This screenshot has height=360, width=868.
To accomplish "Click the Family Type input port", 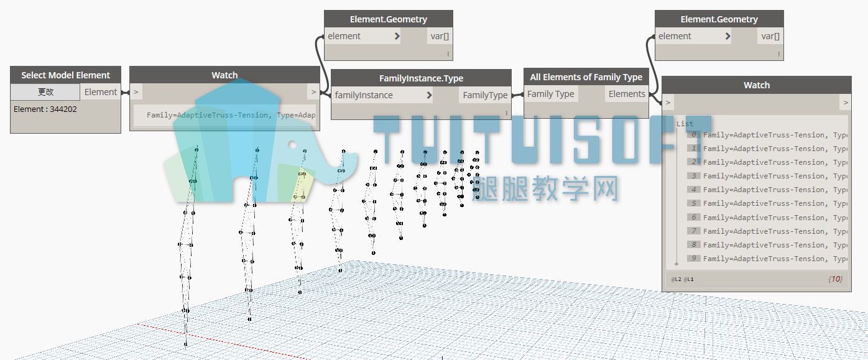I will point(551,94).
